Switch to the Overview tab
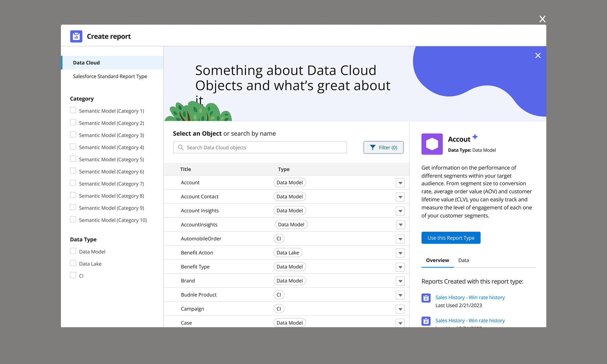The width and height of the screenshot is (607, 364). [x=437, y=260]
